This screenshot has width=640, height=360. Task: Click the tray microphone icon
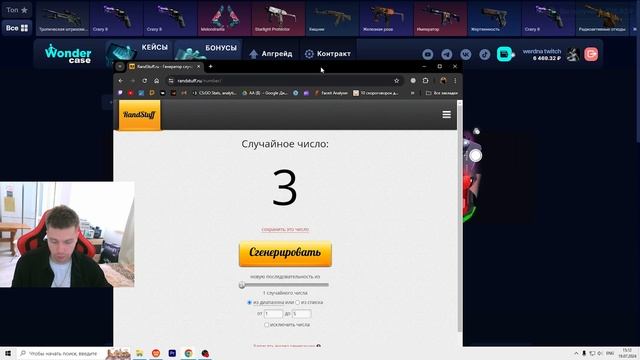coord(584,353)
